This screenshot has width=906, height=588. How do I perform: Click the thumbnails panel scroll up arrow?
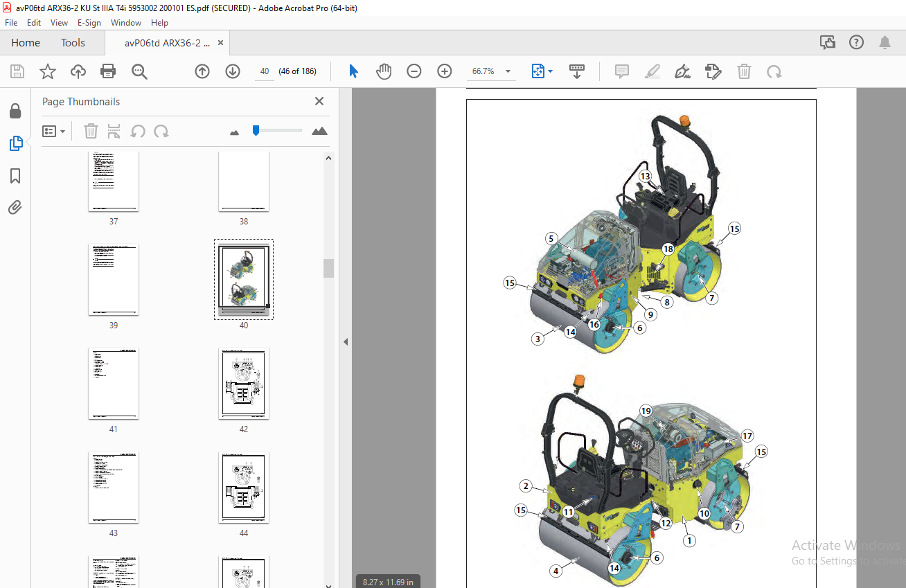(329, 158)
